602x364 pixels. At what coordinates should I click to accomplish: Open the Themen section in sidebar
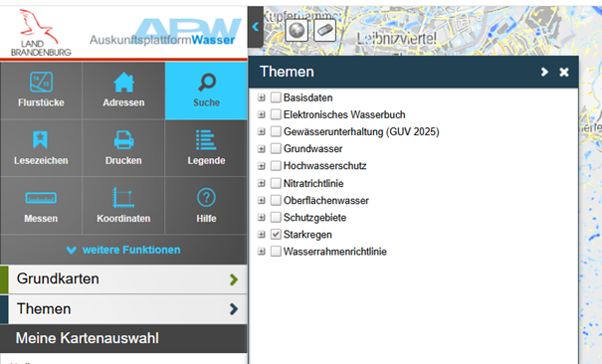[x=123, y=308]
